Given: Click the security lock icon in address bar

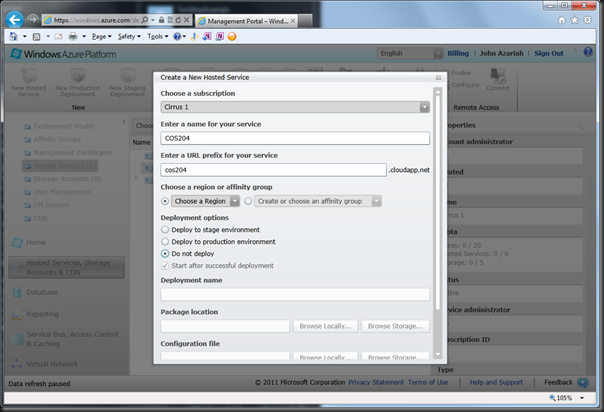Looking at the screenshot, I should coord(161,20).
